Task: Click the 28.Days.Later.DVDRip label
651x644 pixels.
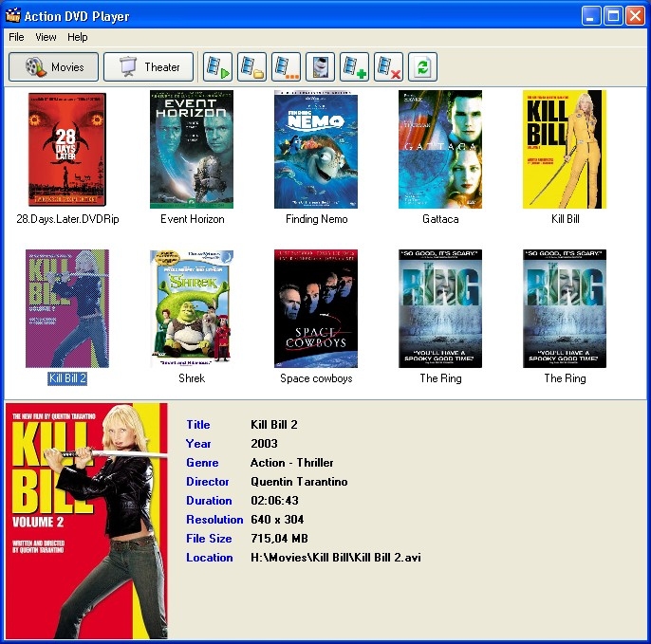Action: click(x=67, y=219)
